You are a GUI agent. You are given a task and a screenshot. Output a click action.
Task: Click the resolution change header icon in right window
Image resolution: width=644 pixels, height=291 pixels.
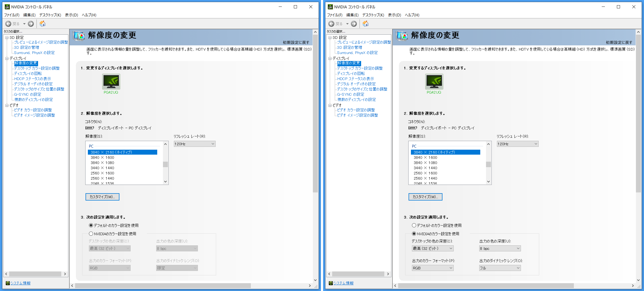pyautogui.click(x=402, y=36)
